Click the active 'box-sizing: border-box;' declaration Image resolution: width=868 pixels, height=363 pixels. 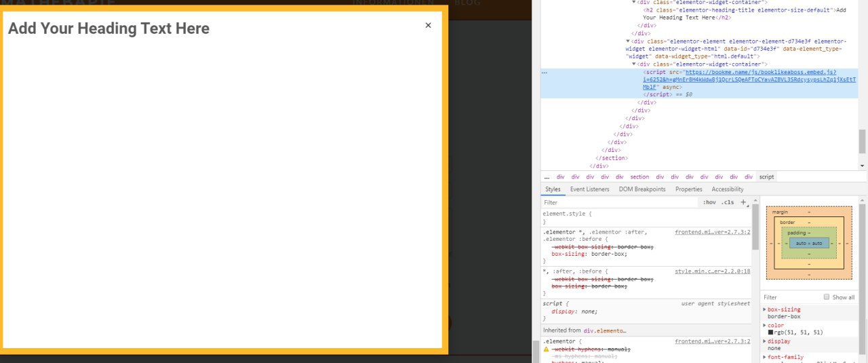point(589,254)
